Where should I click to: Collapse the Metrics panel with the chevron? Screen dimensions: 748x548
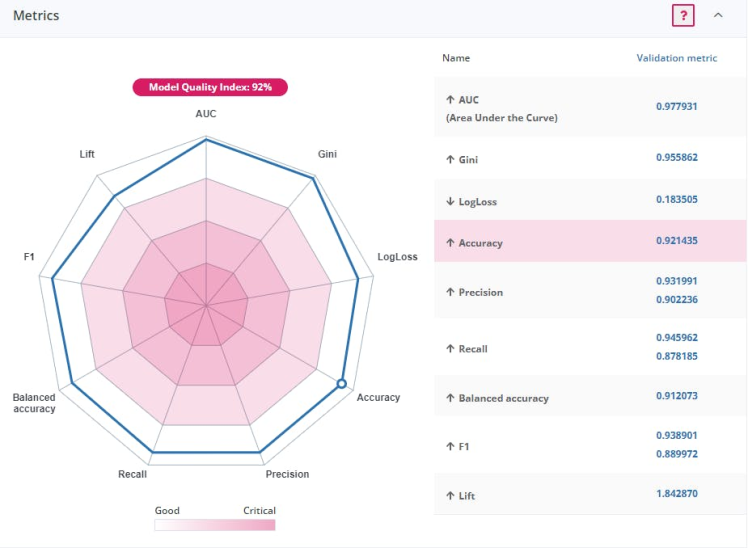tap(718, 15)
